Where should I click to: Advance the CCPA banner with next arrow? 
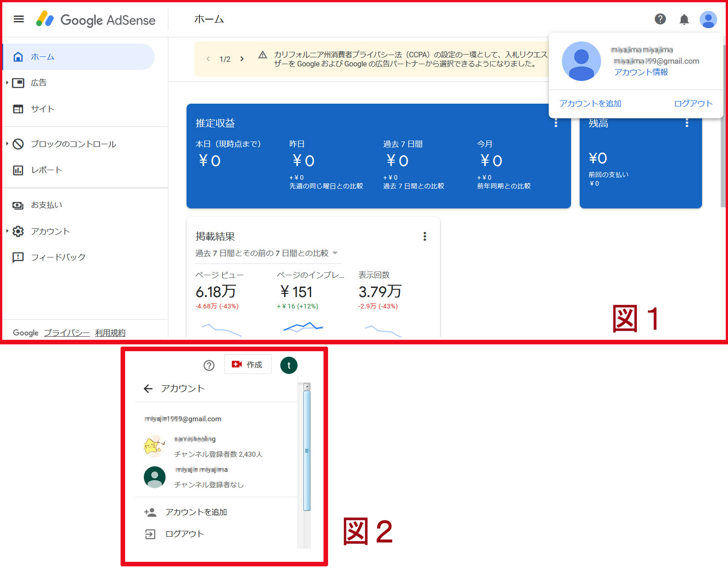click(242, 59)
